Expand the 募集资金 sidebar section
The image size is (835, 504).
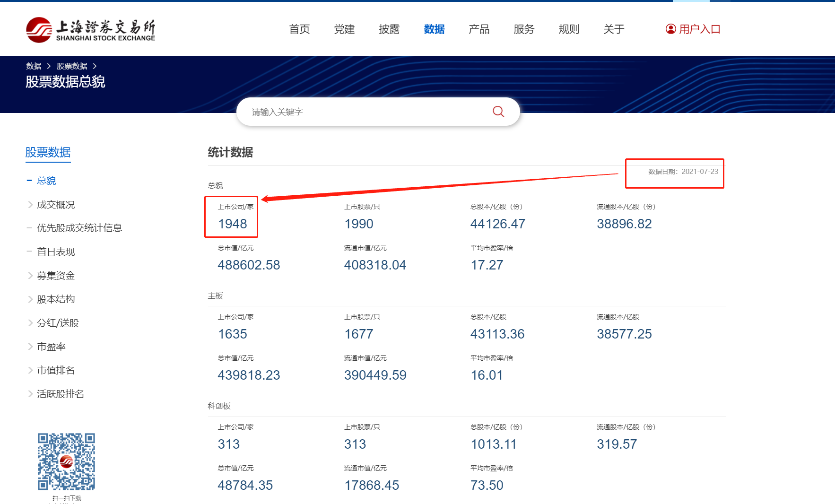point(56,276)
